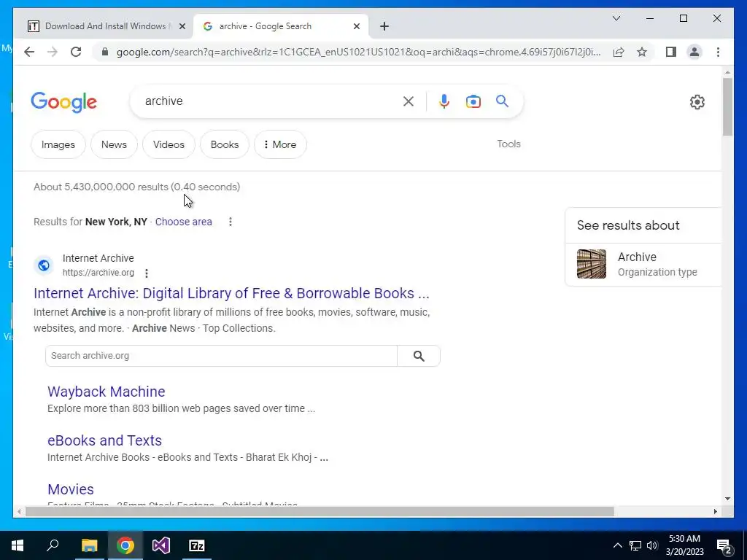Open the Chrome profile avatar
Screen dimensions: 747x560
pyautogui.click(x=694, y=52)
